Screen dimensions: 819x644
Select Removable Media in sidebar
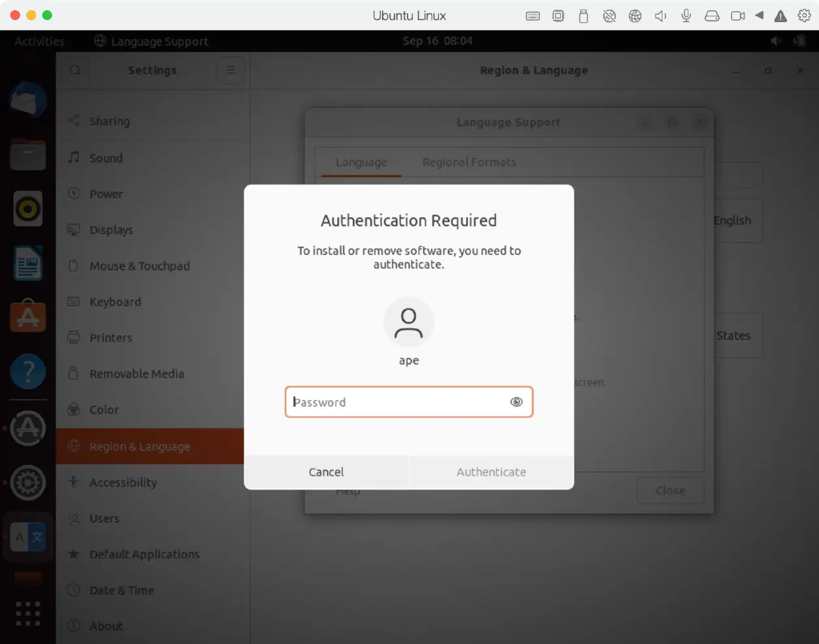153,373
